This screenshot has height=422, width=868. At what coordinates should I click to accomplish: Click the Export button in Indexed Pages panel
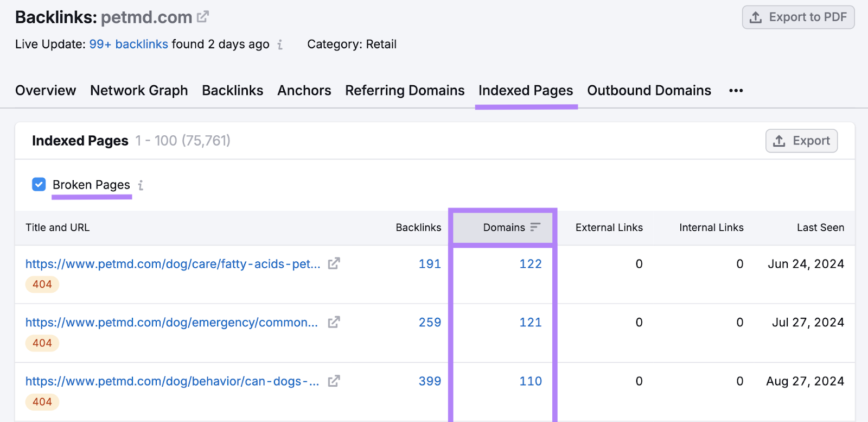click(802, 141)
